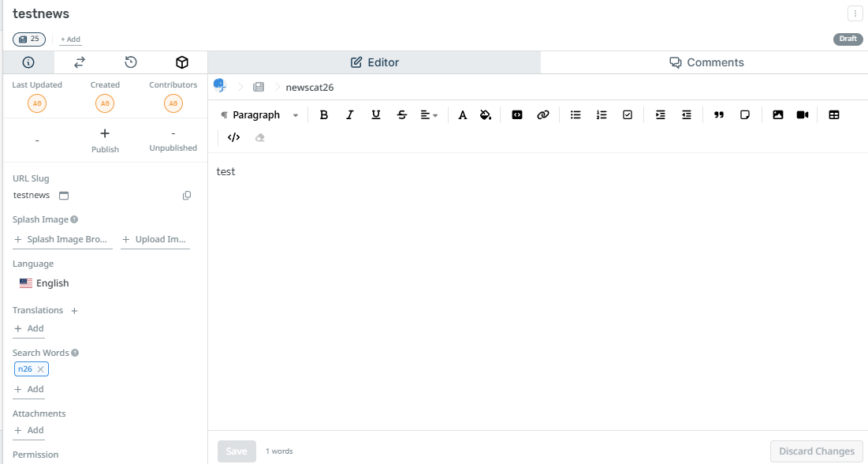Open the Paragraph style dropdown
The image size is (868, 464).
click(260, 115)
